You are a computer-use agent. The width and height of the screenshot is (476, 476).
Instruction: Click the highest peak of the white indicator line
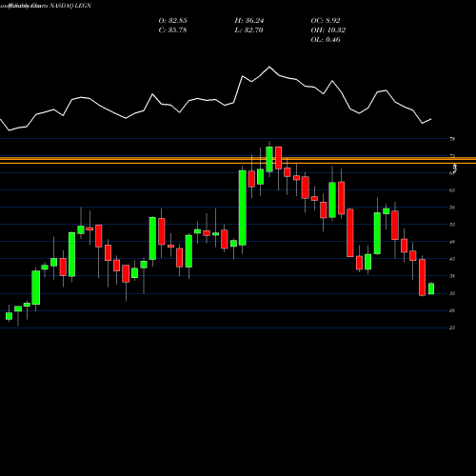[269, 67]
